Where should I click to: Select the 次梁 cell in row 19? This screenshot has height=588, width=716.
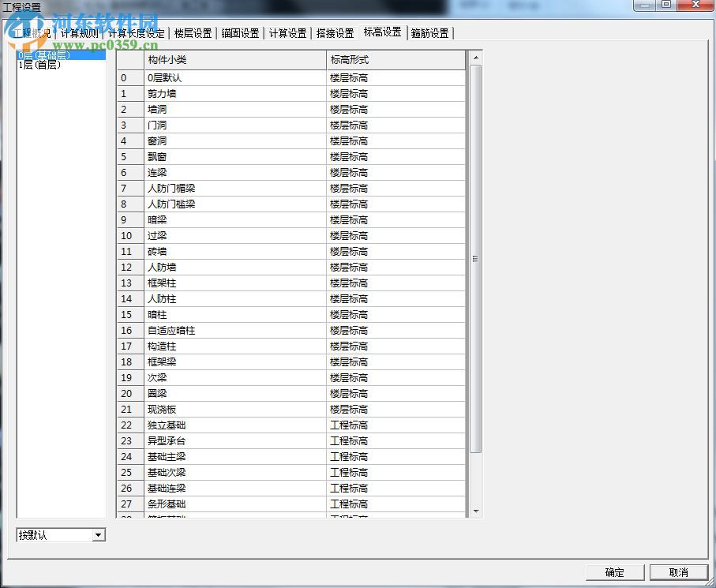[235, 378]
